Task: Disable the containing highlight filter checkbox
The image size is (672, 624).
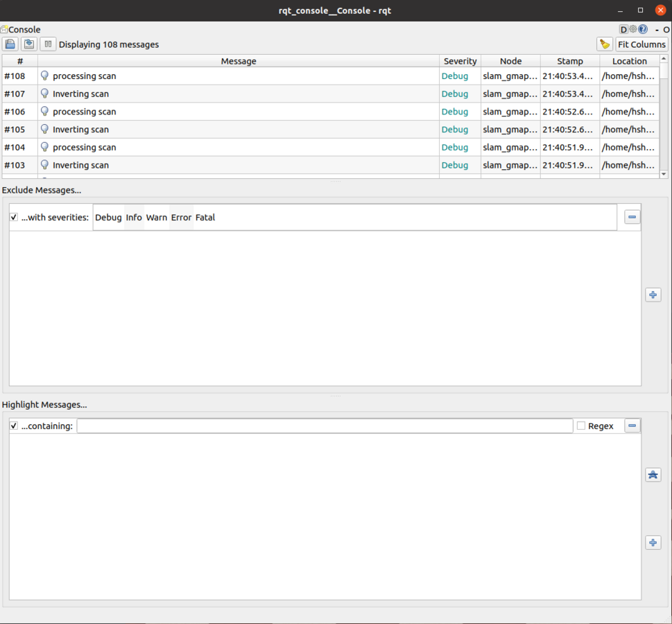Action: point(14,426)
